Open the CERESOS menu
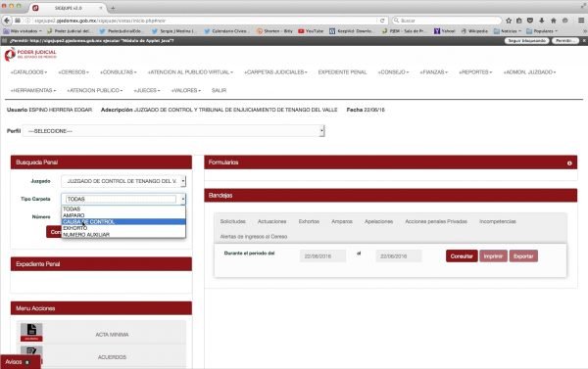 click(73, 71)
